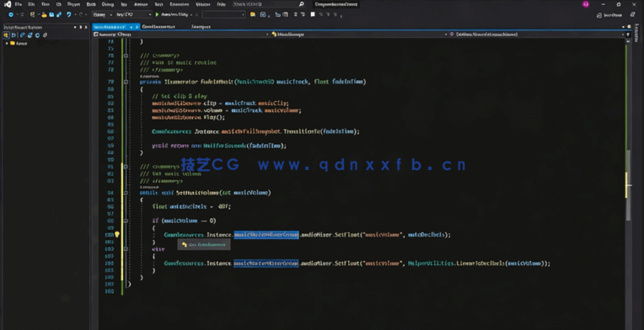The height and width of the screenshot is (330, 644).
Task: Open the Debug menu
Action: click(x=108, y=4)
